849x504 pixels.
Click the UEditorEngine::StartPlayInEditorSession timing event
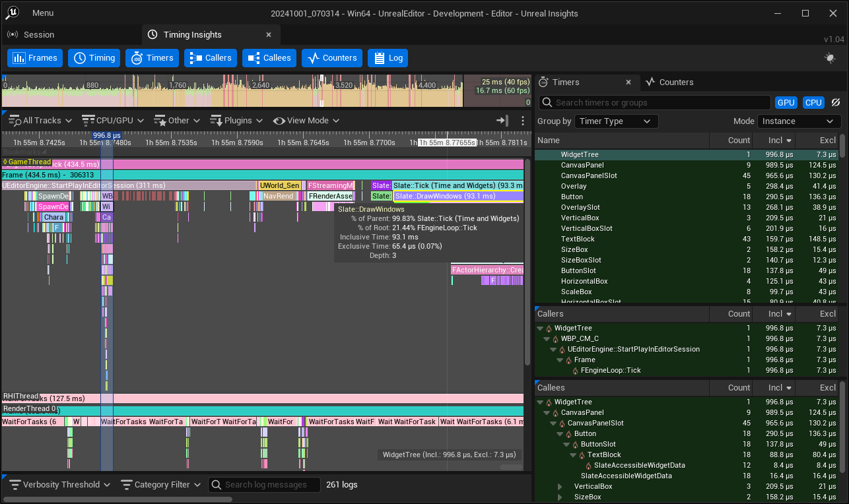128,186
